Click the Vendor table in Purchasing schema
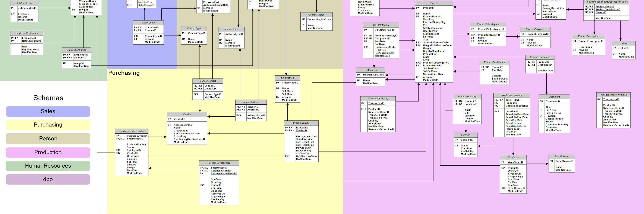The height and width of the screenshot is (214, 644). 187,114
